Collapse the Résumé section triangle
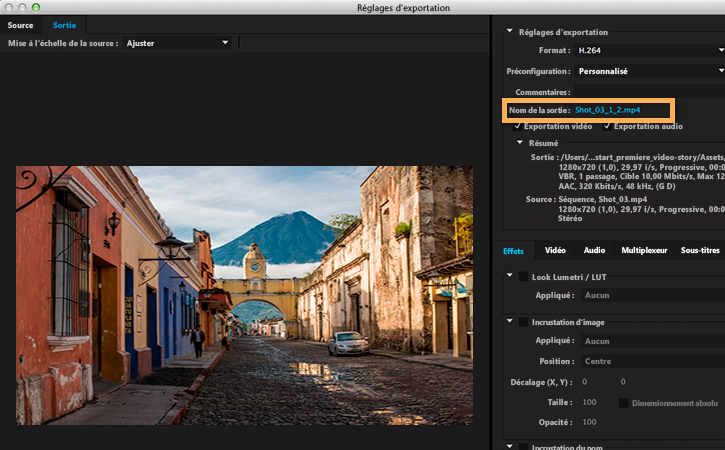The height and width of the screenshot is (450, 725). (519, 143)
